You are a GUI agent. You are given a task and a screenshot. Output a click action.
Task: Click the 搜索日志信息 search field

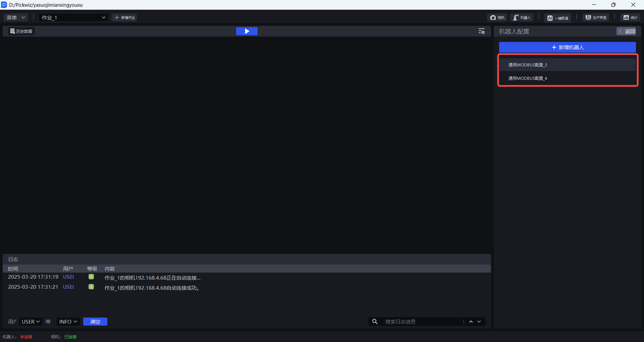(x=422, y=322)
